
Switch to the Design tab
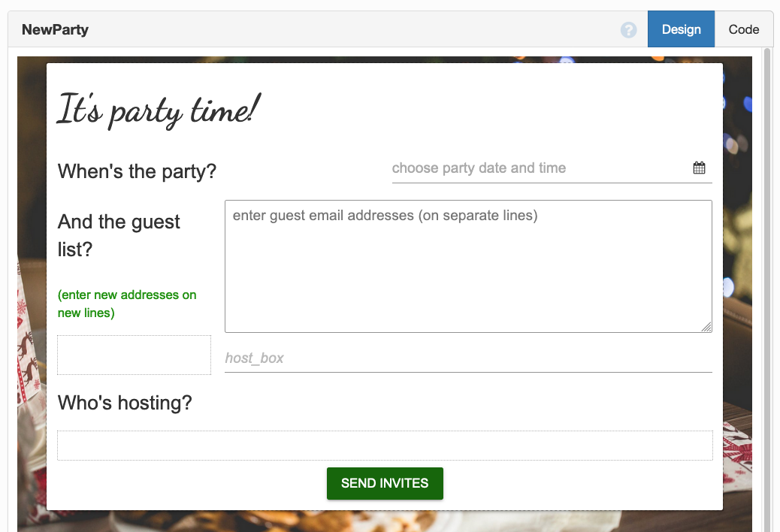click(681, 30)
